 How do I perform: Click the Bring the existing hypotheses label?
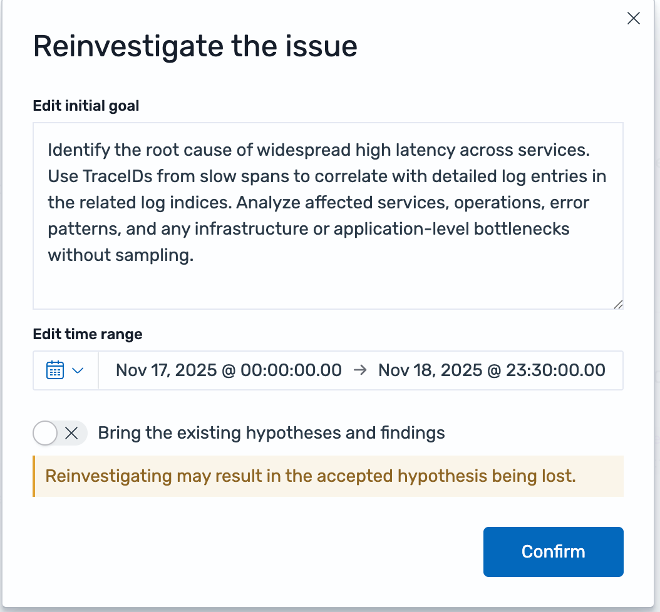point(271,433)
